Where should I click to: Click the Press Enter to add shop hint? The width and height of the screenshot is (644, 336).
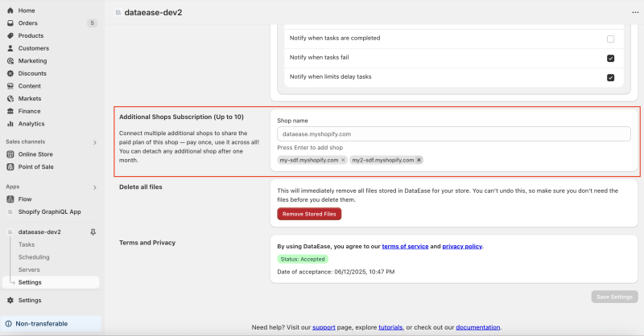[x=310, y=147]
